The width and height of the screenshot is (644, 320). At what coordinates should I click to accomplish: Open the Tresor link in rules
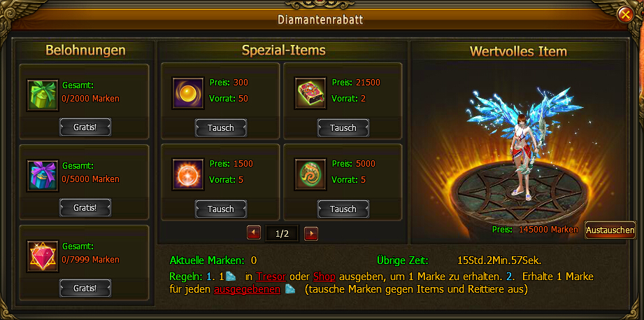tap(269, 276)
